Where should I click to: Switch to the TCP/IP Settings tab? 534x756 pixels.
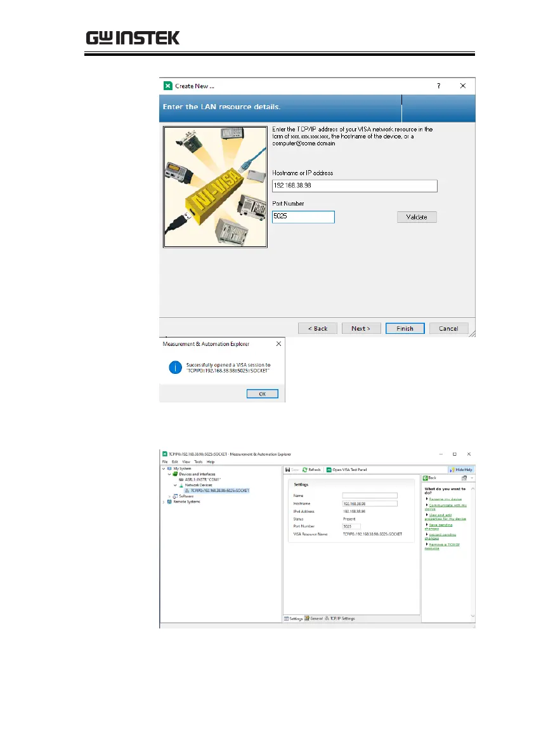[x=341, y=618]
